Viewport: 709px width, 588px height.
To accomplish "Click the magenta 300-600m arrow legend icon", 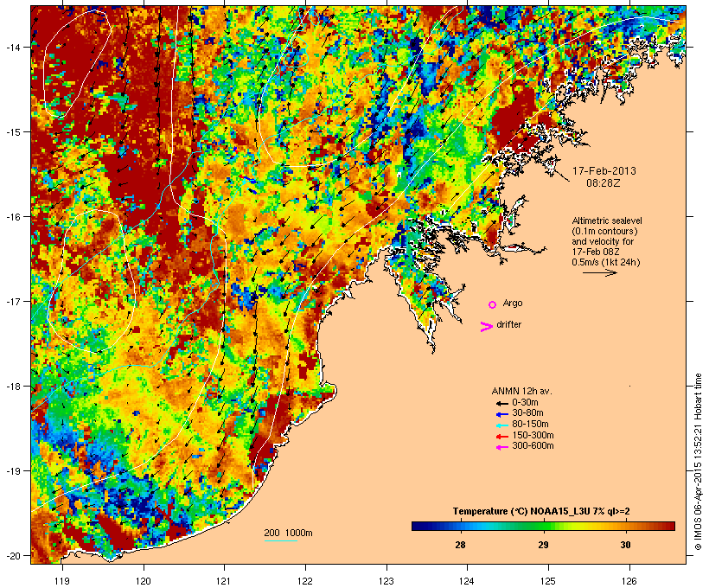I will click(501, 447).
